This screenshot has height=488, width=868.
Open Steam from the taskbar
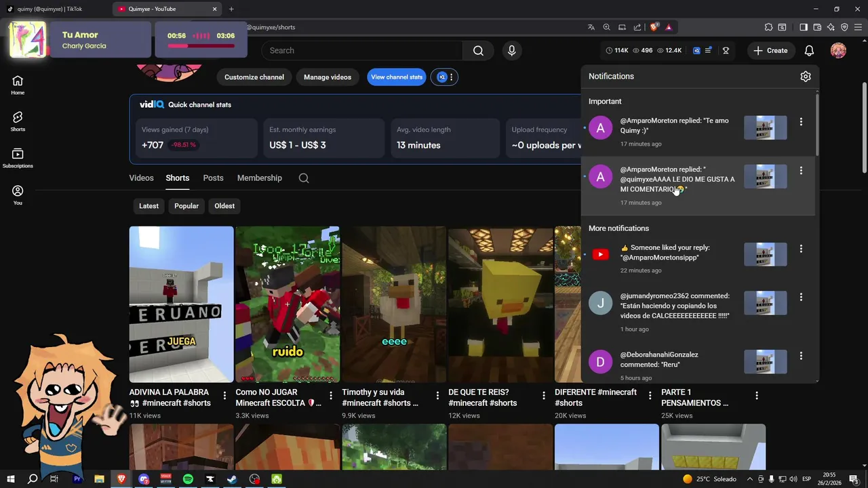tap(232, 479)
